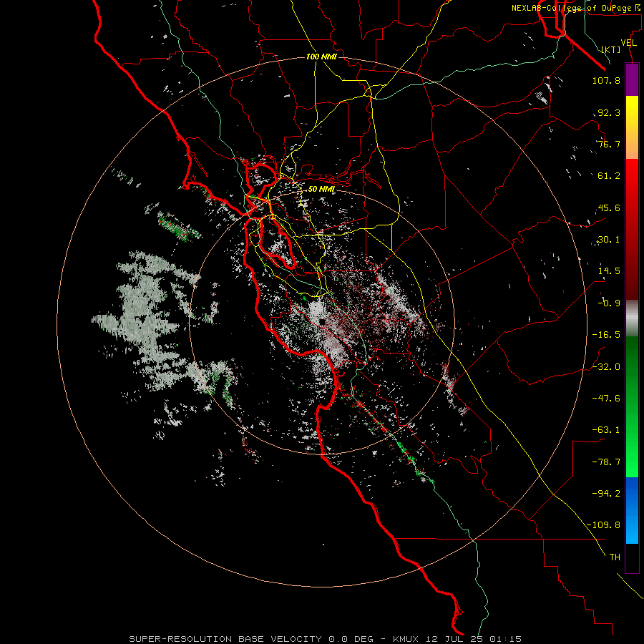Click the gray near-zero segment of the color bar
The height and width of the screenshot is (644, 644).
tap(632, 318)
